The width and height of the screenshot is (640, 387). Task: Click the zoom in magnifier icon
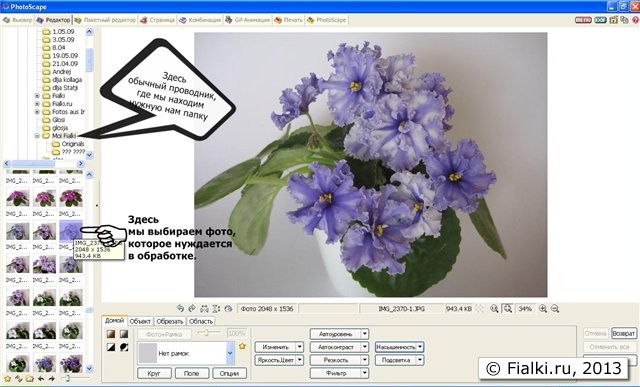pos(543,309)
